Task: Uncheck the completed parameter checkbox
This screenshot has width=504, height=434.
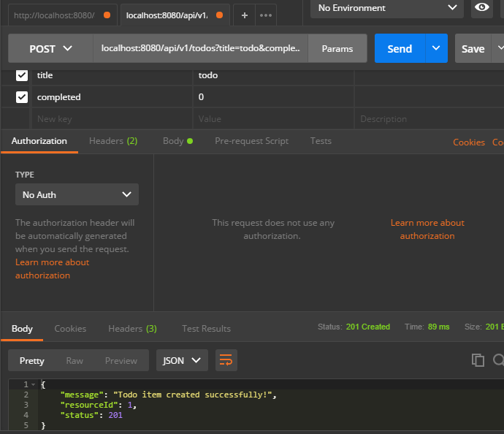Action: tap(22, 97)
